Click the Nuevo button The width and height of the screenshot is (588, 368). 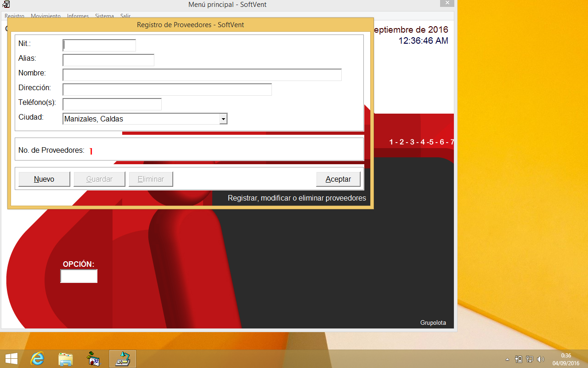pyautogui.click(x=44, y=179)
